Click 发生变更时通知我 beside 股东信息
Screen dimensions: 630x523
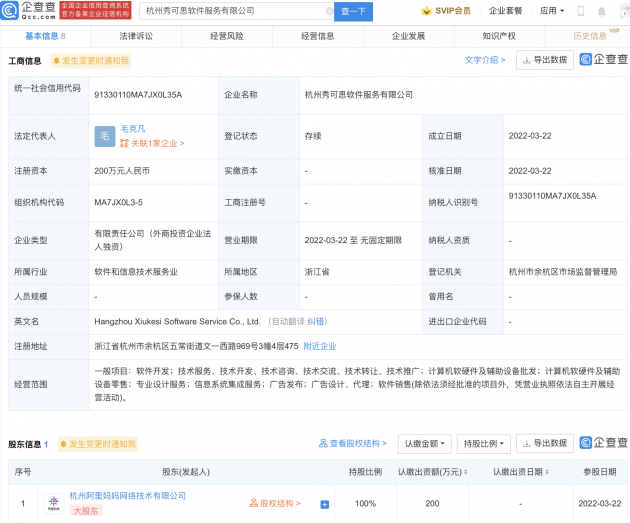[98, 444]
